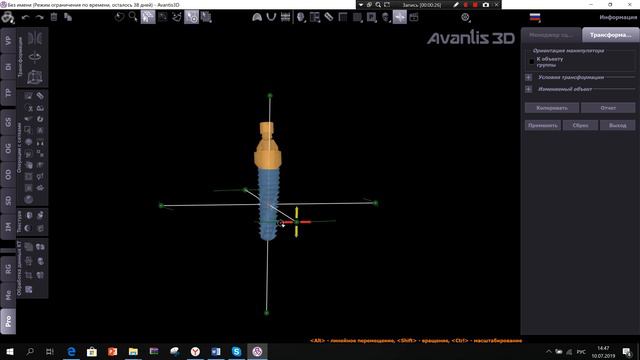The image size is (640, 360).
Task: Open the OD side tab
Action: [x=8, y=175]
